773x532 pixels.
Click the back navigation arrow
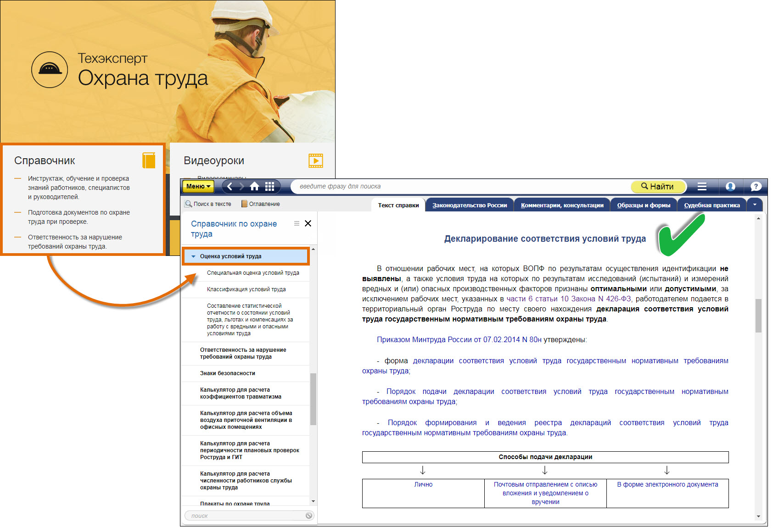point(230,186)
